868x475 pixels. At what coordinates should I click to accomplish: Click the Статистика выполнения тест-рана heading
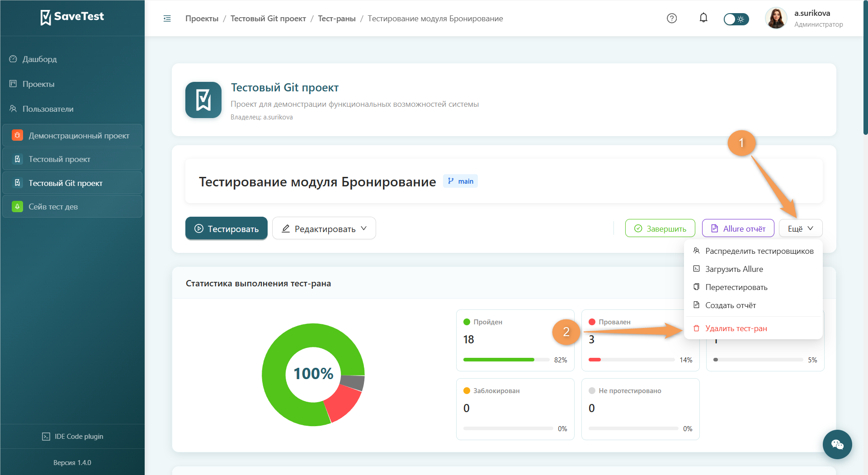(258, 284)
